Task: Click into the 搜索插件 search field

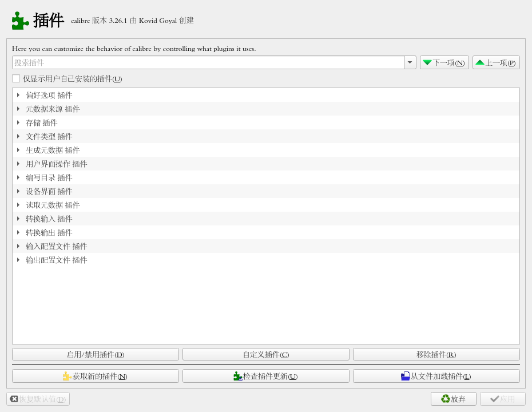Action: (x=208, y=62)
